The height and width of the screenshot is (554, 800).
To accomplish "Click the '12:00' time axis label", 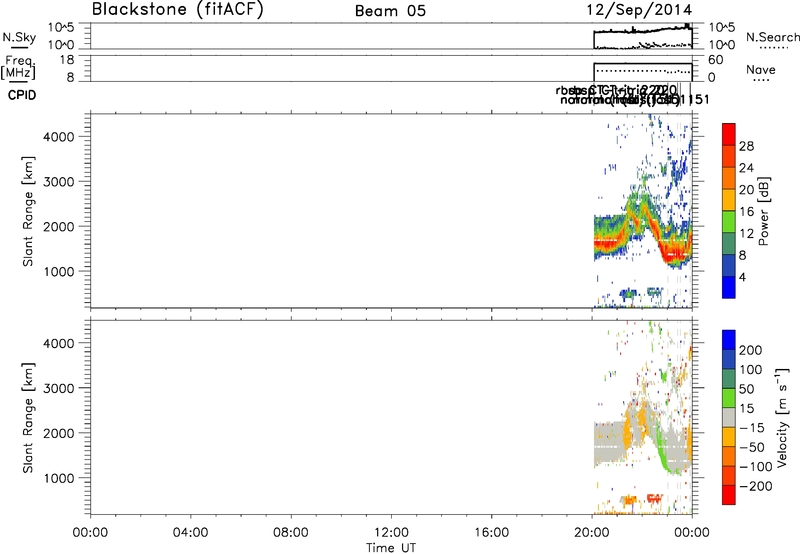I will pyautogui.click(x=391, y=533).
